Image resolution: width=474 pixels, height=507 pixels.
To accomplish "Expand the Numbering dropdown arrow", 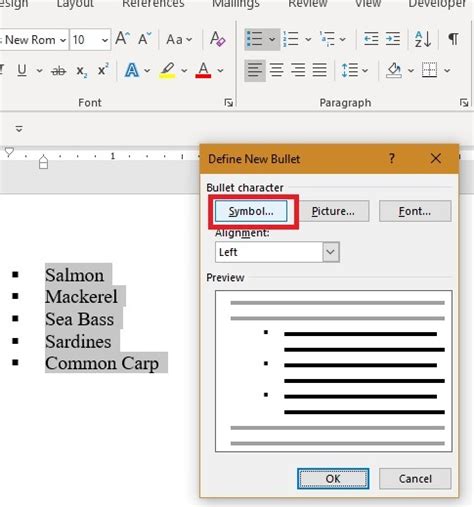I will [308, 39].
